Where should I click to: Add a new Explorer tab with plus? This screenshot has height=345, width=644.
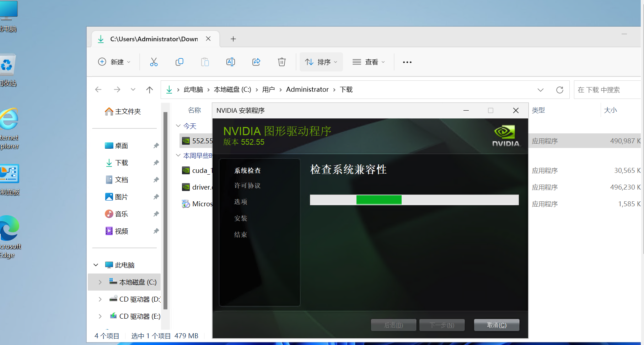click(x=233, y=39)
